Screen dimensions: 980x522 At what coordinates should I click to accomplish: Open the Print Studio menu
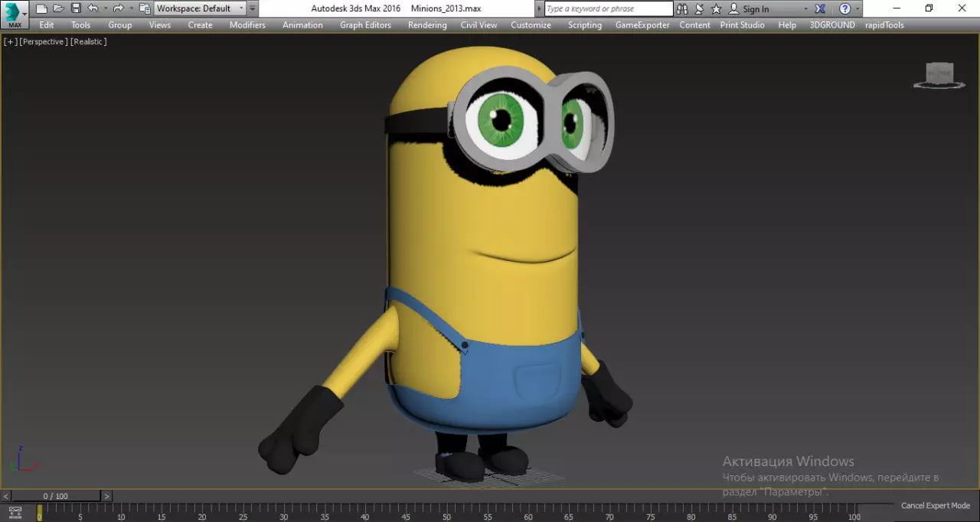coord(742,24)
